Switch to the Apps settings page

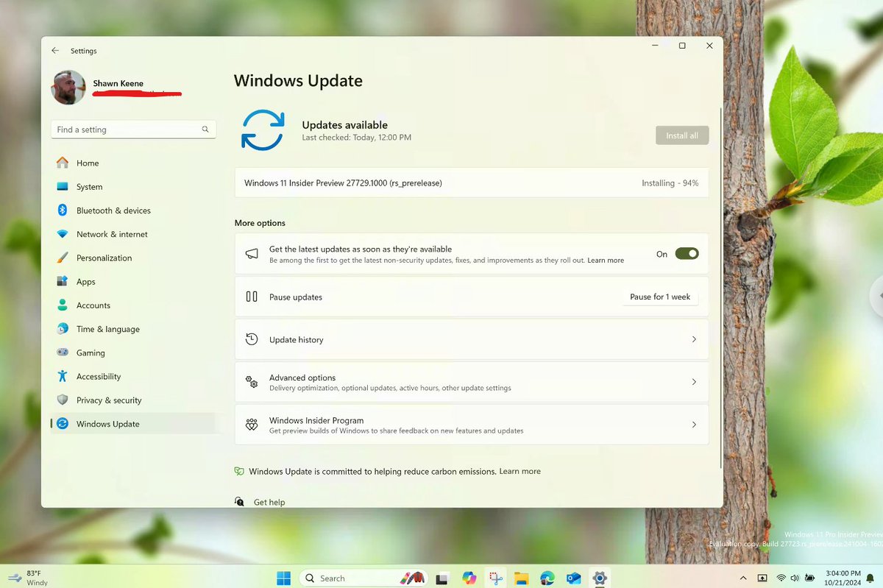pyautogui.click(x=85, y=281)
